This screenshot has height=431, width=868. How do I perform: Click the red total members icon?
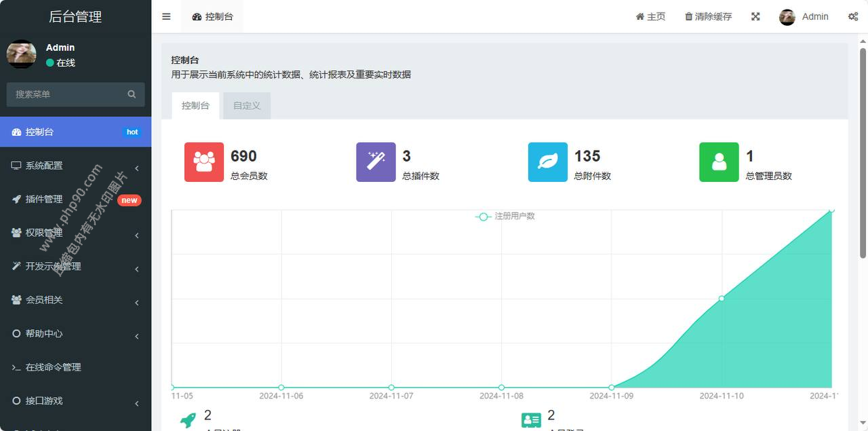coord(204,162)
